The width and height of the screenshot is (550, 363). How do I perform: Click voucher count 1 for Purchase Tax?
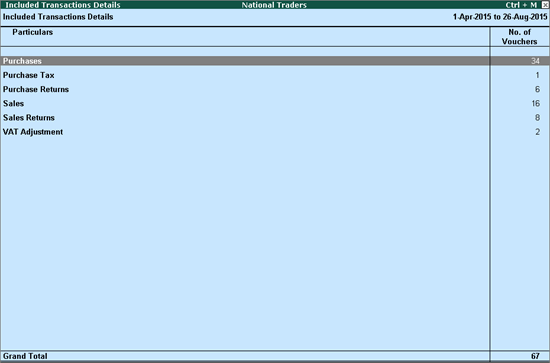point(537,75)
